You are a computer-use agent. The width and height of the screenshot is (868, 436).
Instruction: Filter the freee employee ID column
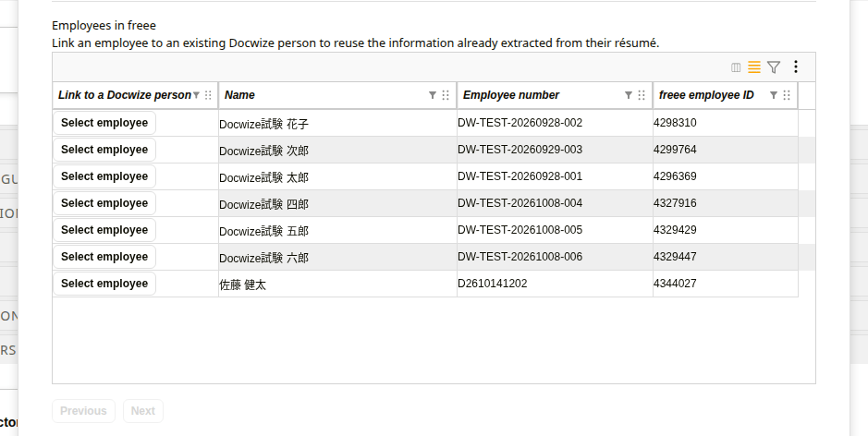point(774,95)
